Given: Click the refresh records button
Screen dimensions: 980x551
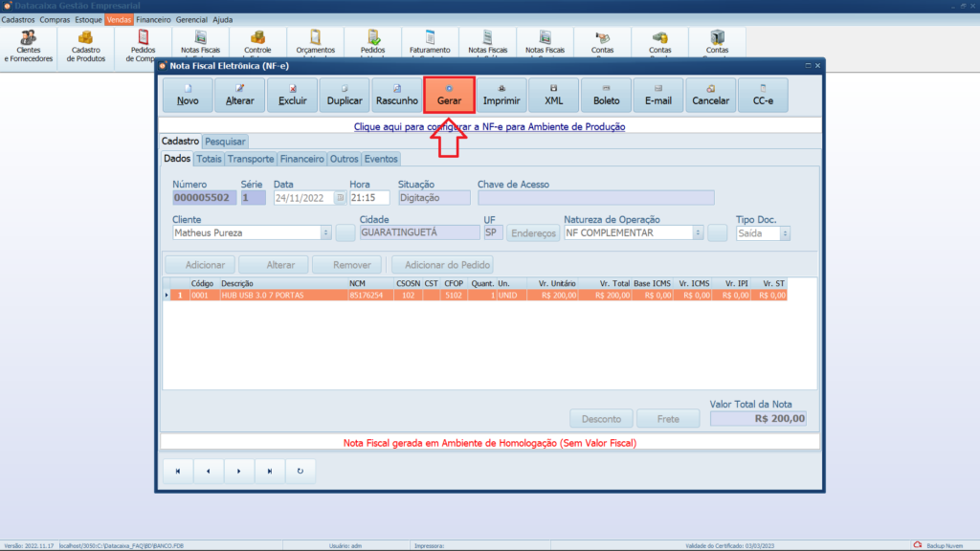Looking at the screenshot, I should pyautogui.click(x=301, y=471).
